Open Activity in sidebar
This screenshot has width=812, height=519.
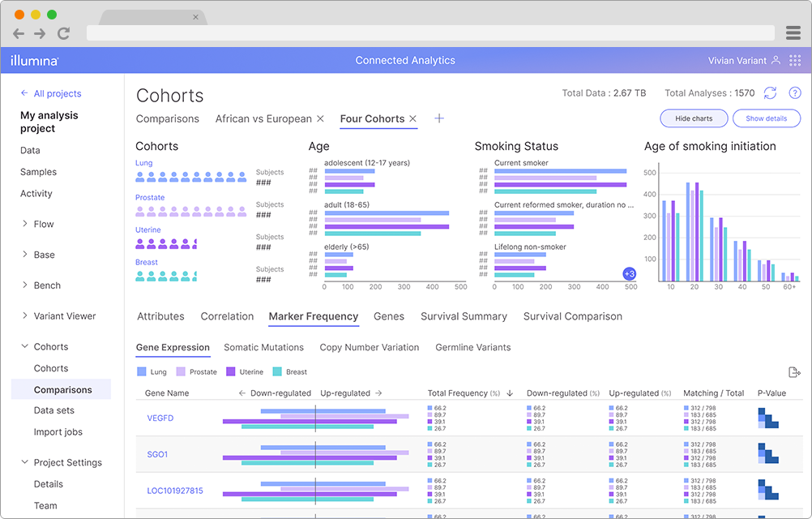(36, 194)
